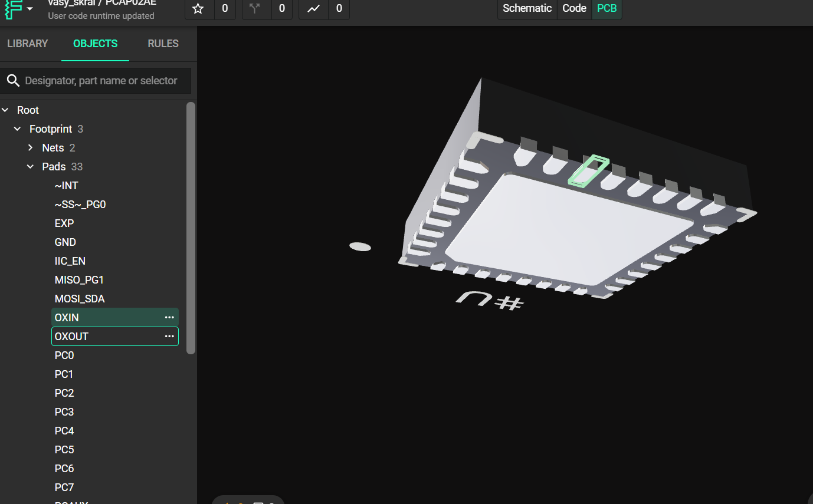The image size is (813, 504).
Task: Click the Pads label in tree
Action: (x=54, y=167)
